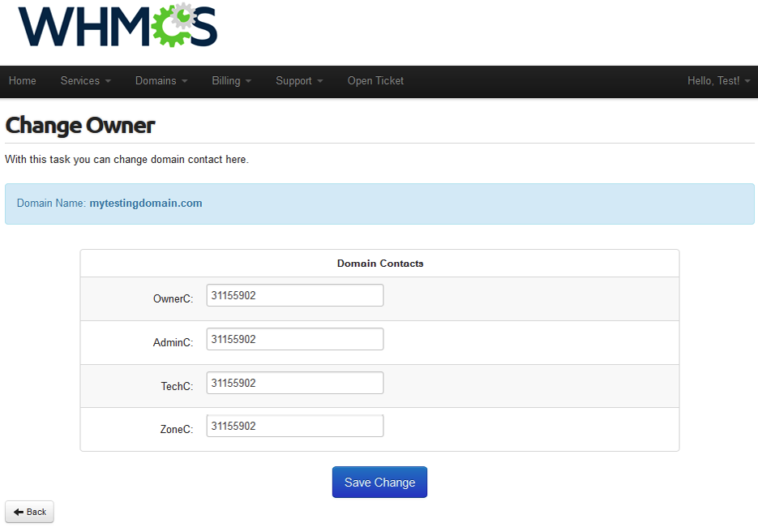Select the AdminC contact field
Image resolution: width=758 pixels, height=532 pixels.
[x=295, y=339]
